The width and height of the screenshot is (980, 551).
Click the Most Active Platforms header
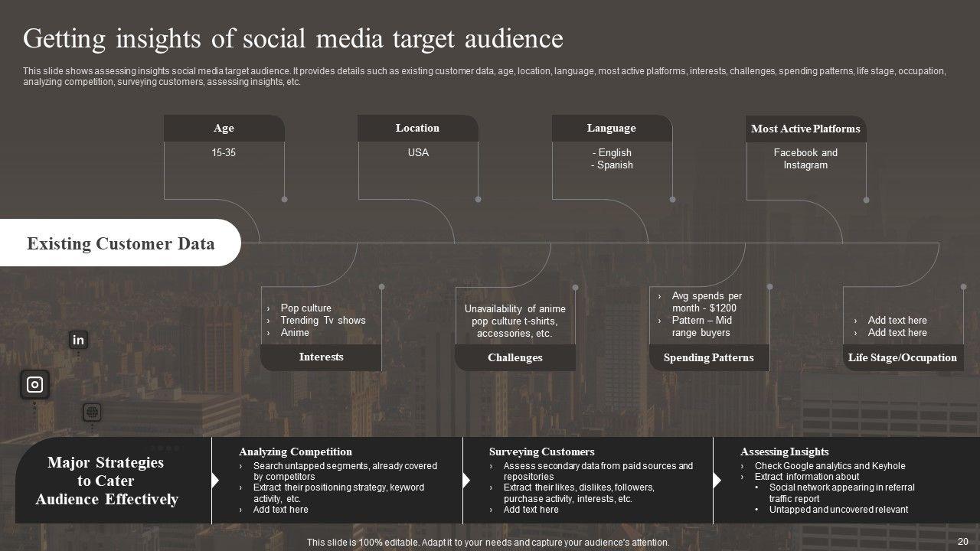pyautogui.click(x=805, y=129)
